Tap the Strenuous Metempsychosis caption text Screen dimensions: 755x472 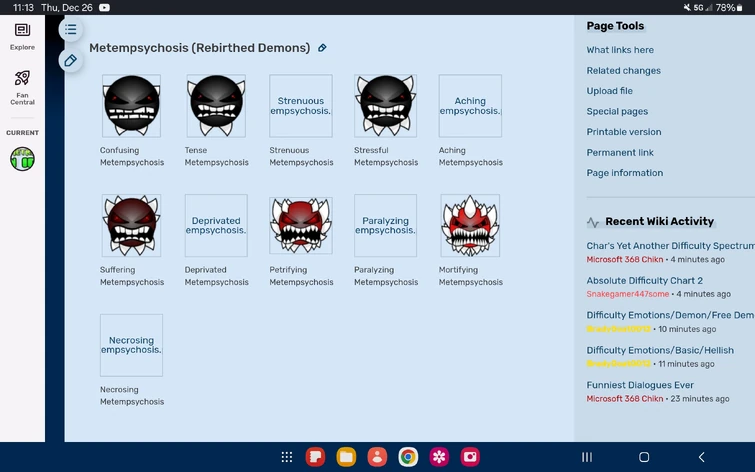pyautogui.click(x=301, y=156)
